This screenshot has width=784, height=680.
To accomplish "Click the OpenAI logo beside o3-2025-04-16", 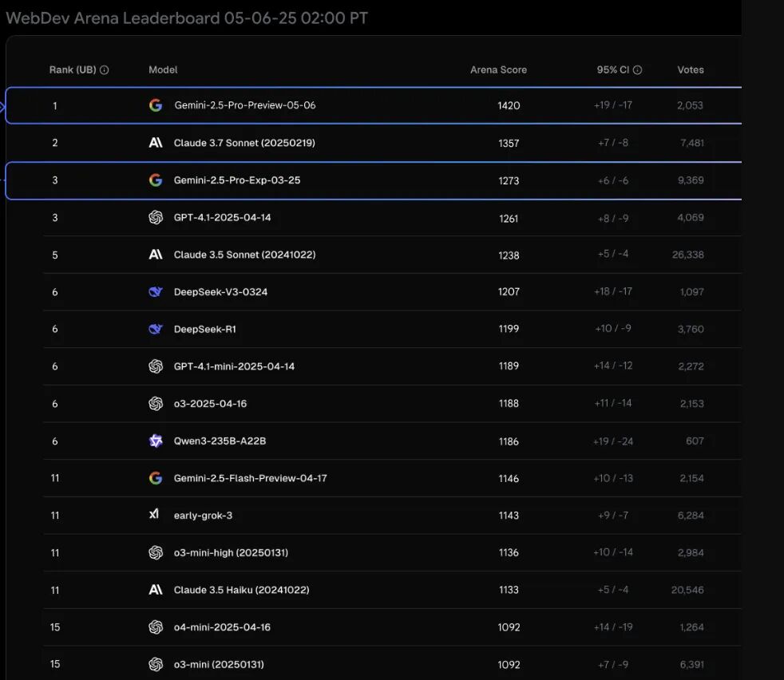I will (156, 404).
